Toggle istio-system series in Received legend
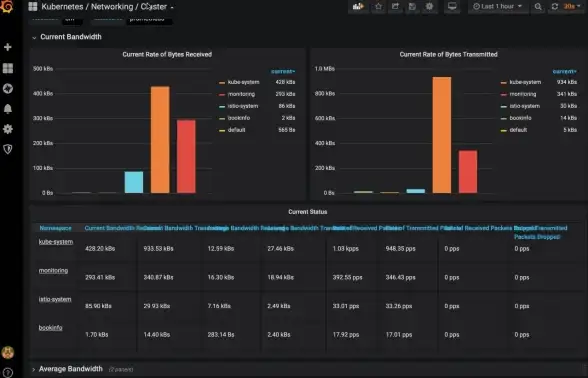 coord(243,106)
